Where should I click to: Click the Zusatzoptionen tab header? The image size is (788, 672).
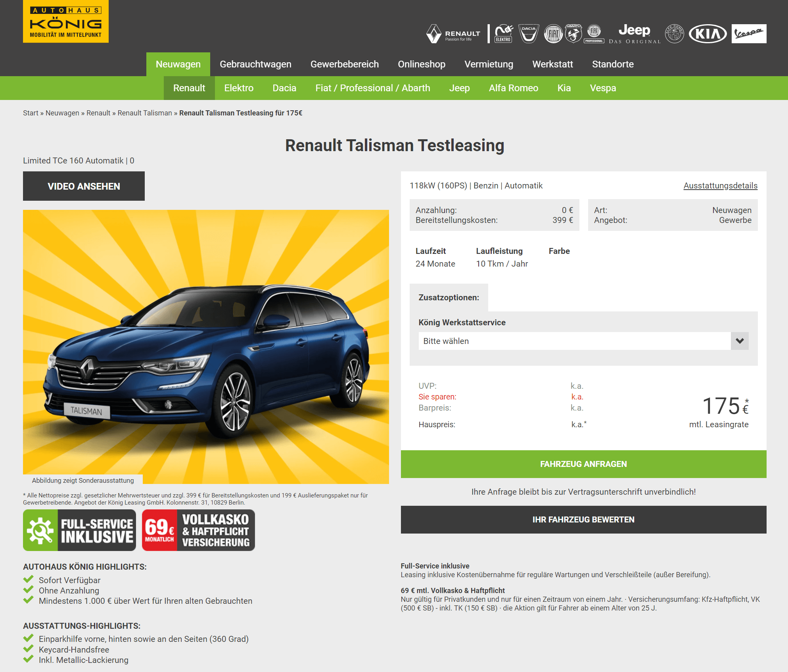(x=449, y=298)
